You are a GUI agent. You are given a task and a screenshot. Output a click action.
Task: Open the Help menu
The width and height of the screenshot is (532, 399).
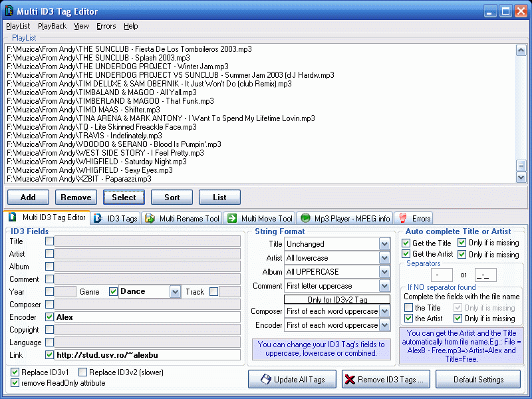pyautogui.click(x=130, y=26)
